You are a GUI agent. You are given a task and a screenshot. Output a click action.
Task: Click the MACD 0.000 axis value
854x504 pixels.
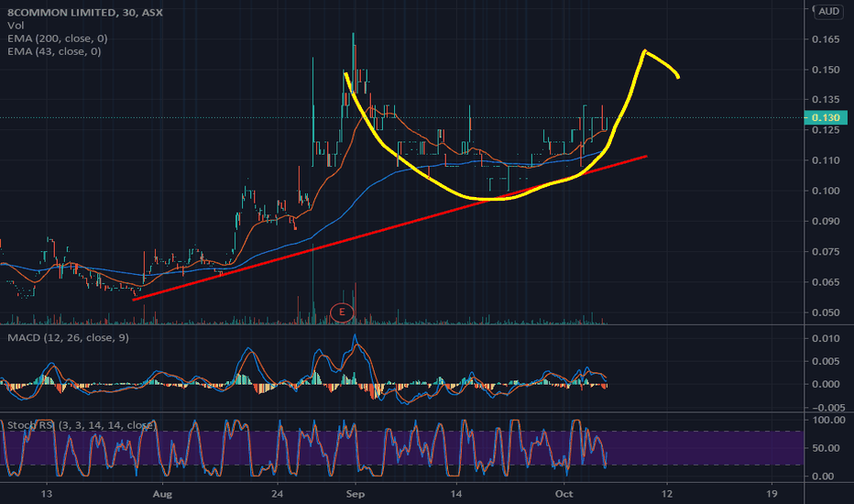[x=826, y=384]
